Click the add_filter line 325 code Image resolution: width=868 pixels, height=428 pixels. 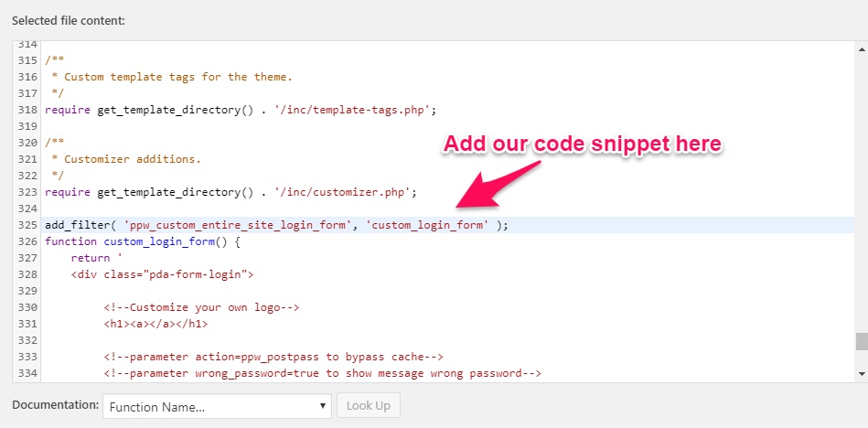pyautogui.click(x=277, y=226)
